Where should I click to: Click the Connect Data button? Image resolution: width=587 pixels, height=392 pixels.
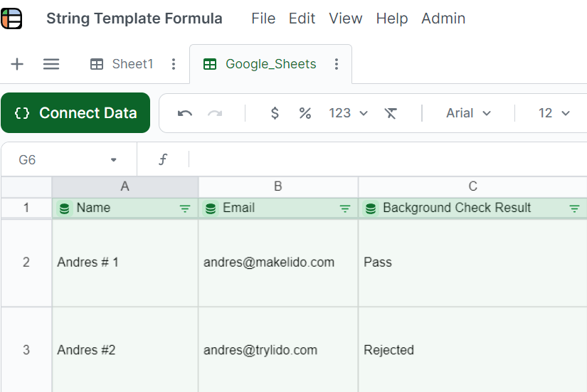(75, 113)
